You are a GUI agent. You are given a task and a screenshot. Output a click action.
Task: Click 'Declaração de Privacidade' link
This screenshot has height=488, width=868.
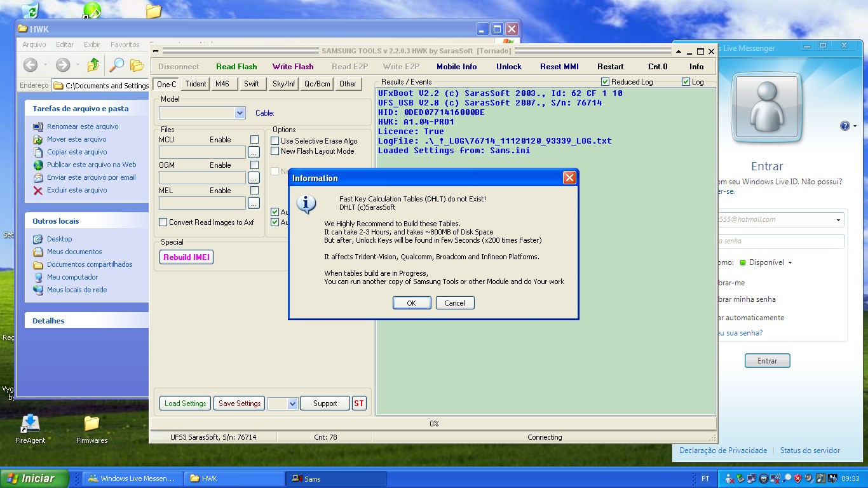coord(723,451)
